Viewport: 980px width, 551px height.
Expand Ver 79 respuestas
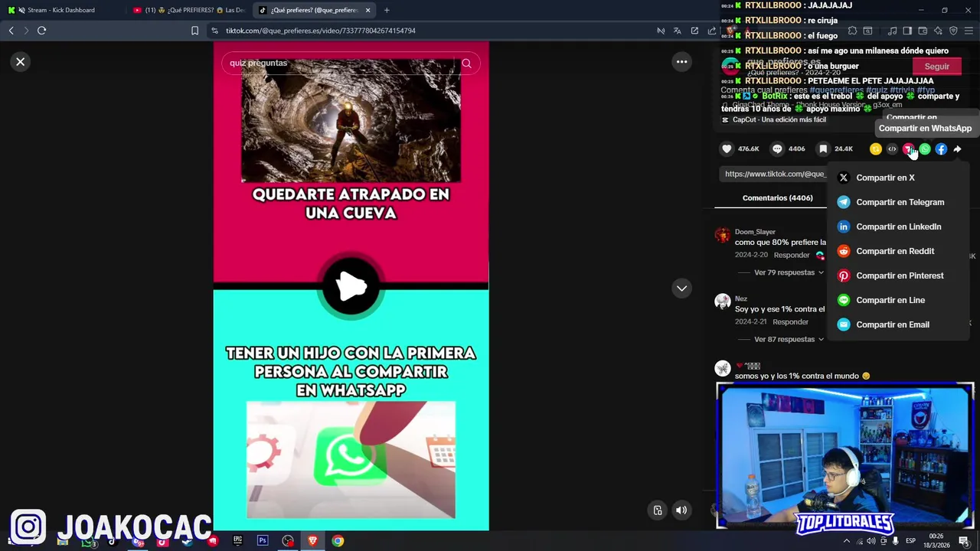pos(789,272)
